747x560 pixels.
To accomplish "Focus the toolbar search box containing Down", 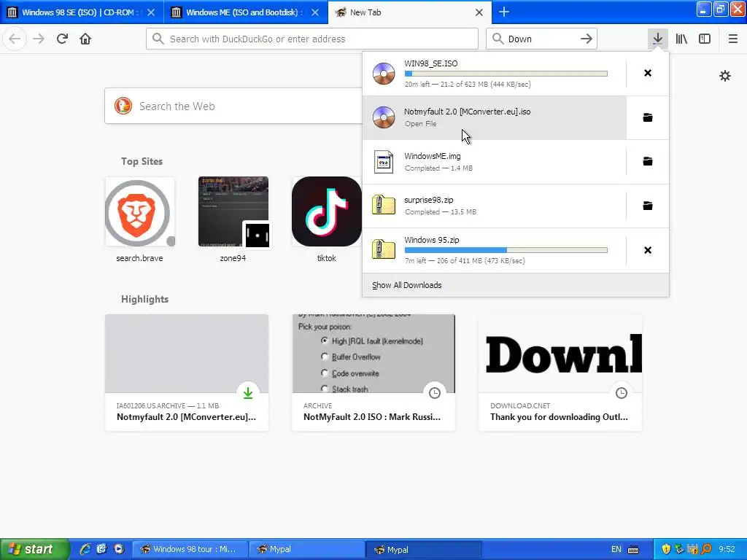I will [542, 39].
